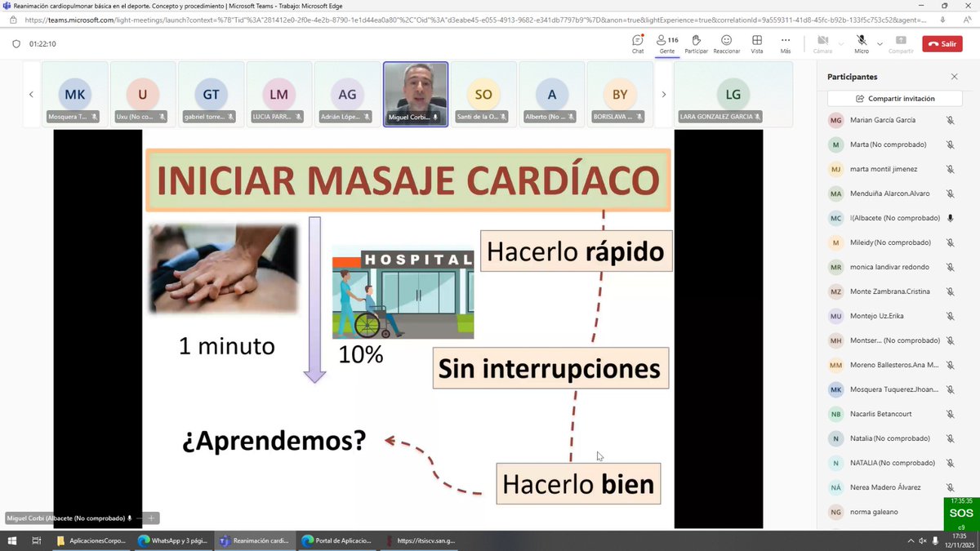Open the microphone device chevron
The width and height of the screenshot is (980, 551).
(880, 42)
